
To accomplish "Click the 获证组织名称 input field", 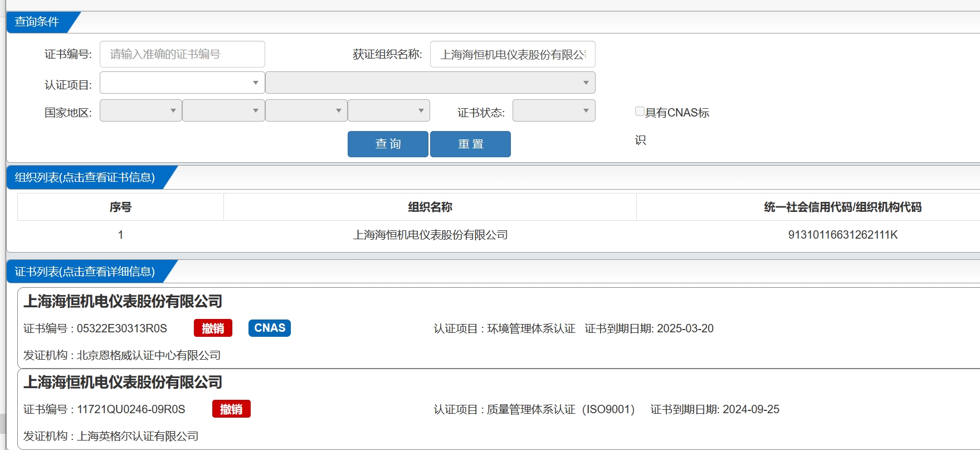I will pos(513,54).
